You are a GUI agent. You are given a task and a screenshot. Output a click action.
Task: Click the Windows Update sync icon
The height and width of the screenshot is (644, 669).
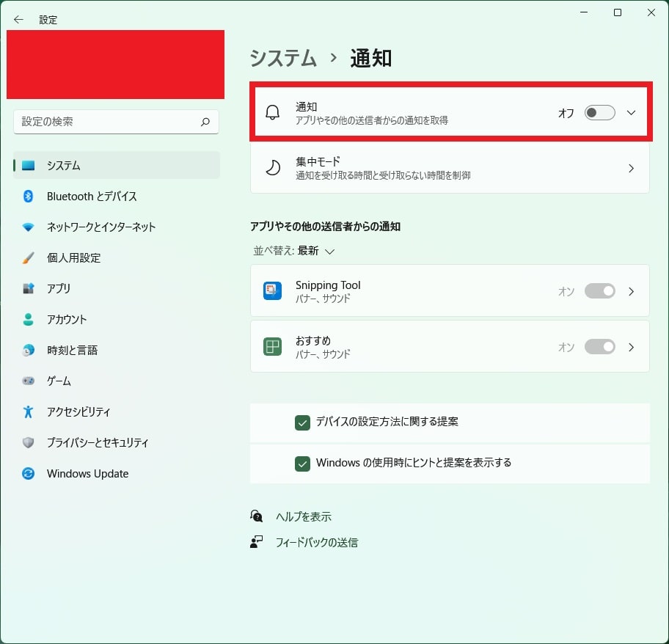[x=28, y=473]
